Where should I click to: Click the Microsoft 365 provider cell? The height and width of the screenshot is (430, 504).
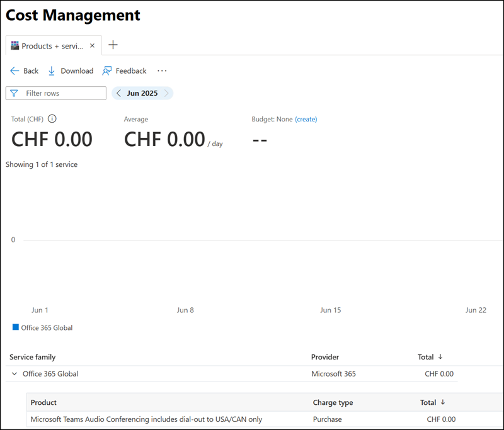click(333, 374)
